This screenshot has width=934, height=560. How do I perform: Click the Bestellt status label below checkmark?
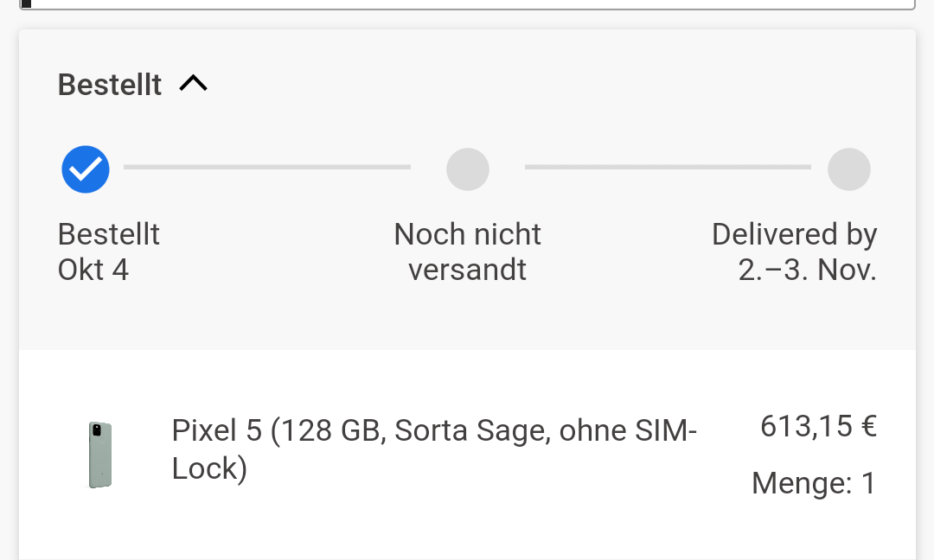tap(108, 234)
